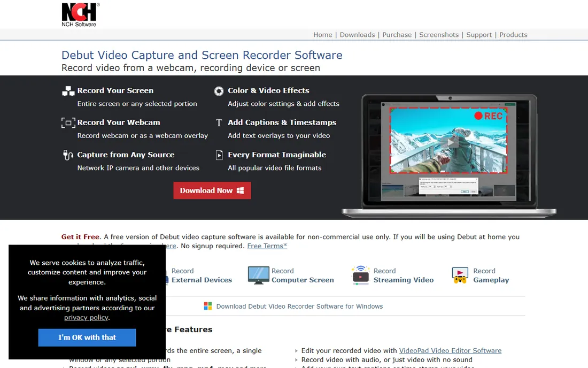The image size is (588, 368).
Task: Click the Record Your Screen heading
Action: coord(115,90)
